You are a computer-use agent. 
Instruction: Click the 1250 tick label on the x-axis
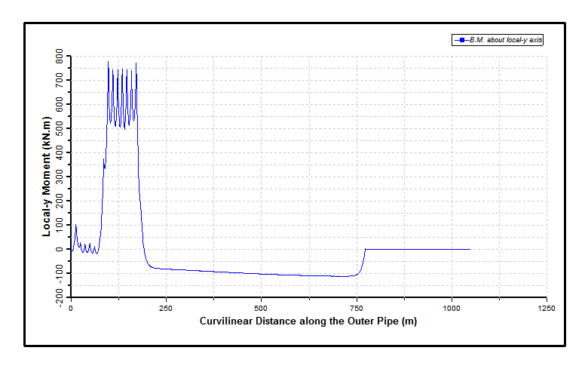[x=546, y=309]
